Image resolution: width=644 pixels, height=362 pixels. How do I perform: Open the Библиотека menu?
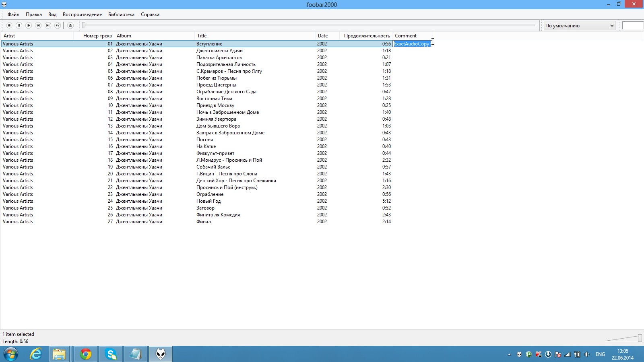(x=121, y=14)
